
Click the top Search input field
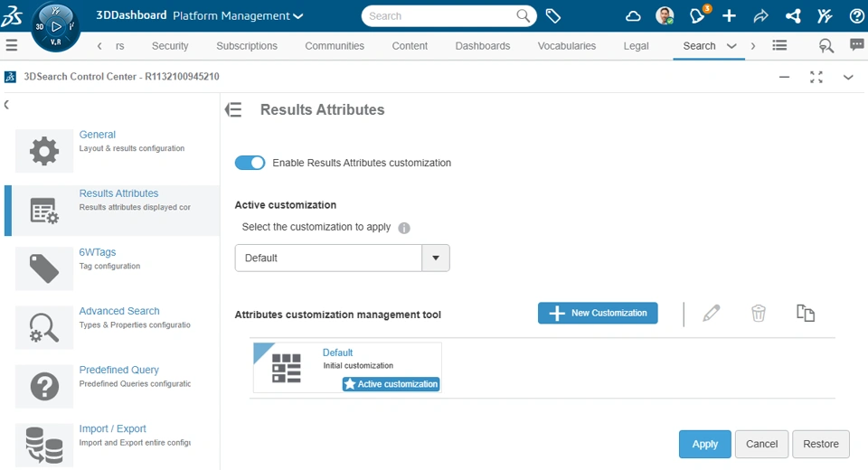click(x=440, y=16)
